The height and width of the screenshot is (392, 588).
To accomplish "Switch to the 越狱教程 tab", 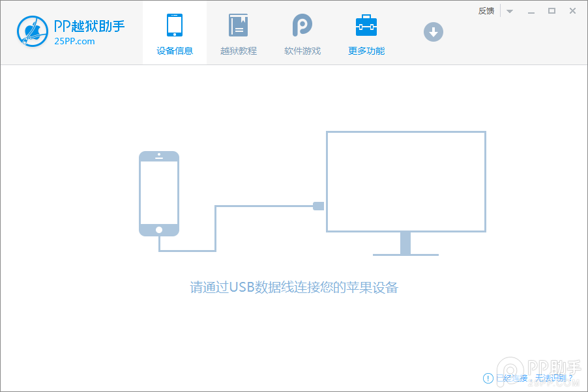I will pyautogui.click(x=238, y=33).
